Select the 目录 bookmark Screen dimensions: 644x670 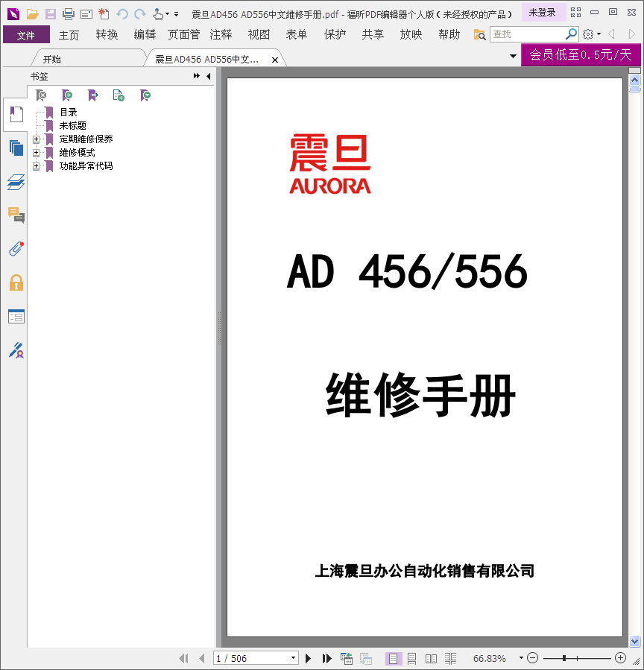pos(69,113)
